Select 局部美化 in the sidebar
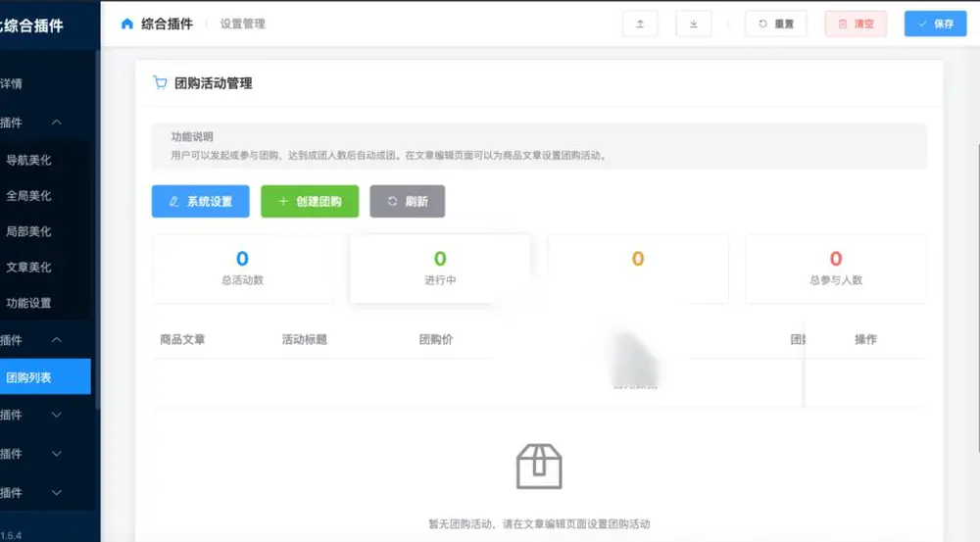The image size is (980, 542). click(x=28, y=231)
